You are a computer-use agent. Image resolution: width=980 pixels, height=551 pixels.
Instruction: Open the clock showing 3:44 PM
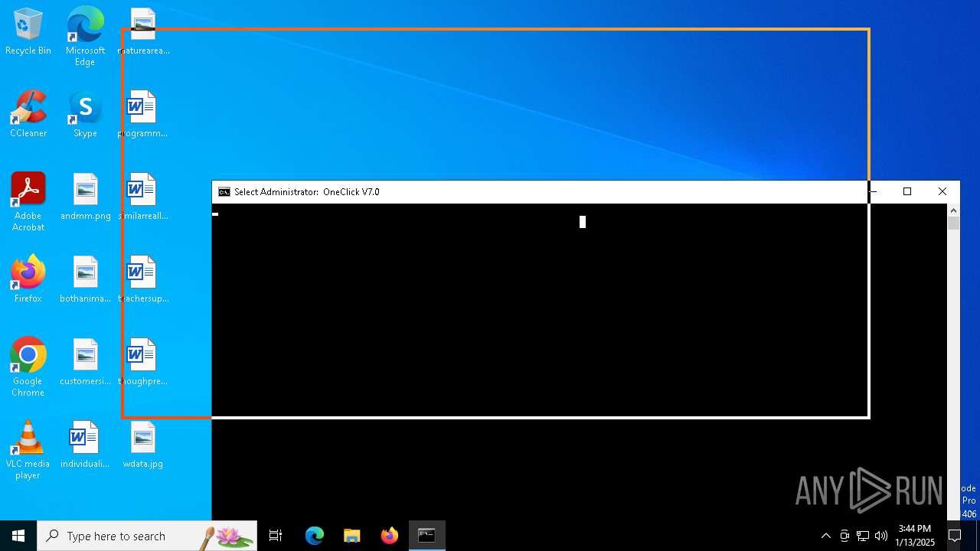pos(915,536)
